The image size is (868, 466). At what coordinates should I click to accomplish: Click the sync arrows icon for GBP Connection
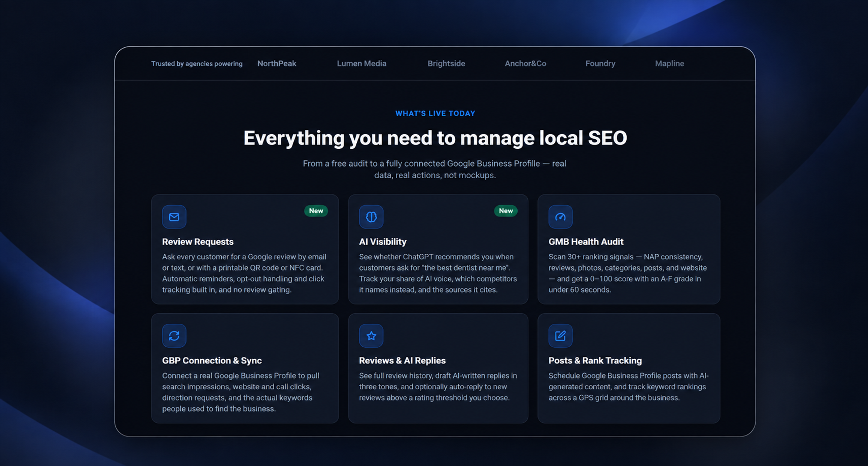point(174,335)
